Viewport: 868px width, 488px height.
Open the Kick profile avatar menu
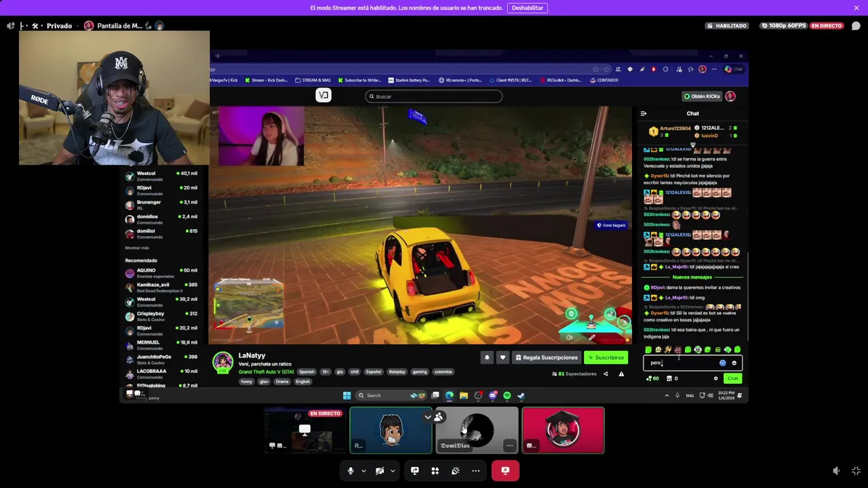730,96
